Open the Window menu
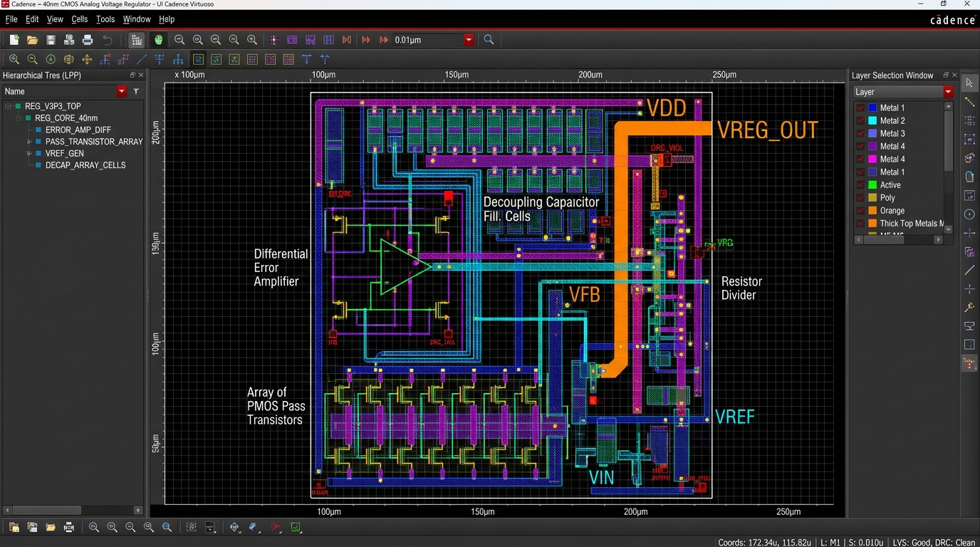Viewport: 980px width, 547px height. pyautogui.click(x=137, y=19)
